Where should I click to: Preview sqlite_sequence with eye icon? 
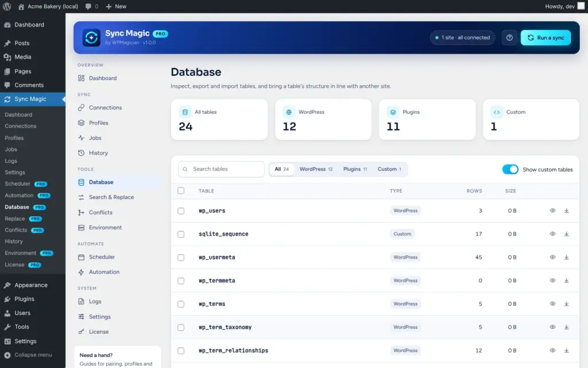[x=552, y=234]
